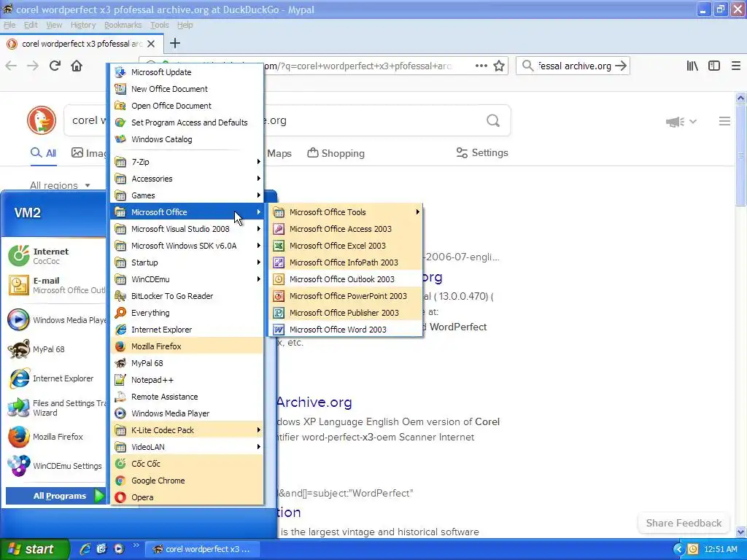Open DuckDuckGo search Settings
This screenshot has width=747, height=560.
coord(482,153)
